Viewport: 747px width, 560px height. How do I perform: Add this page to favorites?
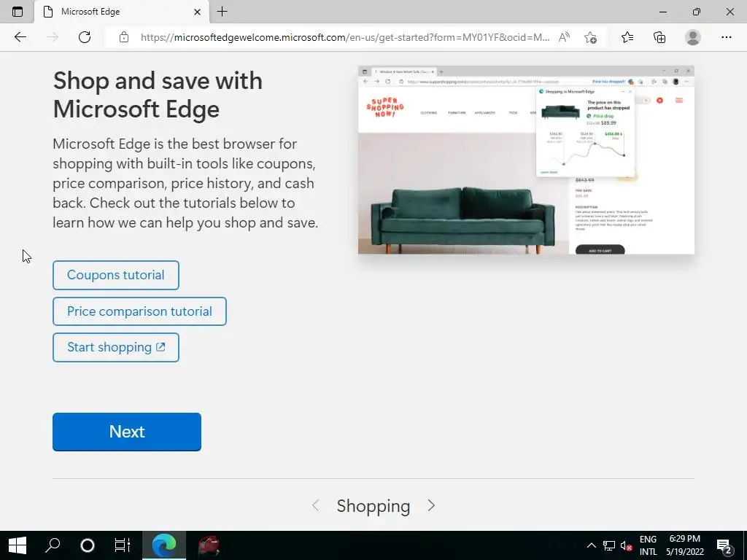click(590, 37)
